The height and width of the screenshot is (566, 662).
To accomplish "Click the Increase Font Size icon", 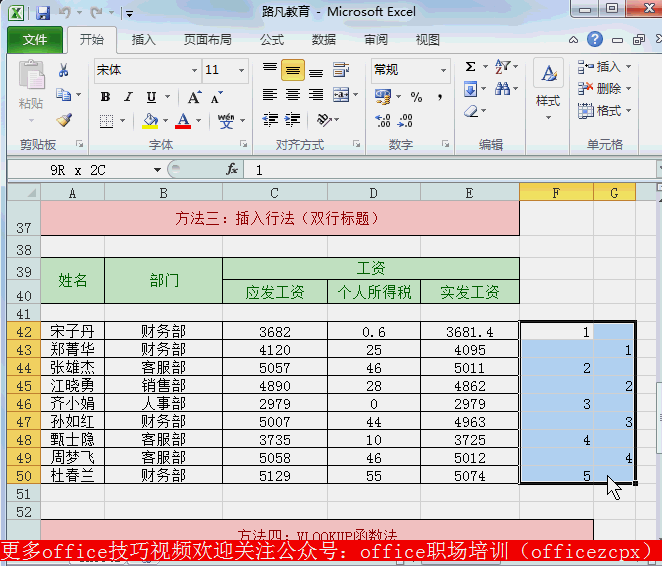I will [194, 97].
